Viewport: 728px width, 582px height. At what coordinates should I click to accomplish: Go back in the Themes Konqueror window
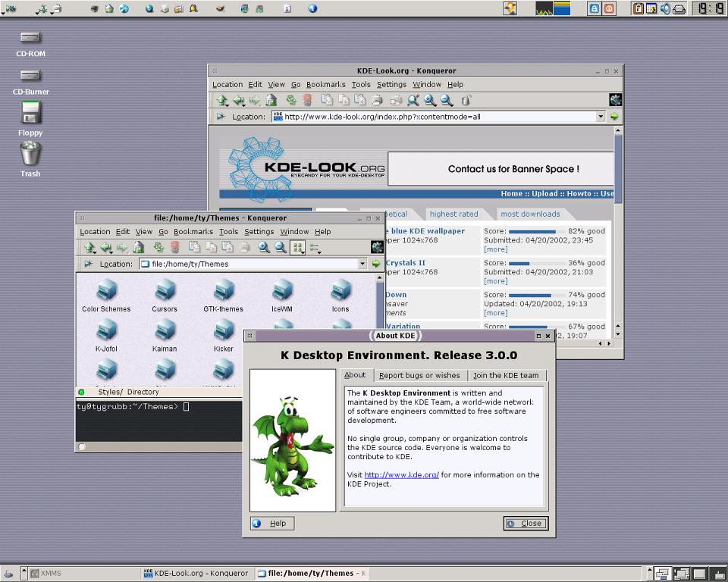point(106,247)
